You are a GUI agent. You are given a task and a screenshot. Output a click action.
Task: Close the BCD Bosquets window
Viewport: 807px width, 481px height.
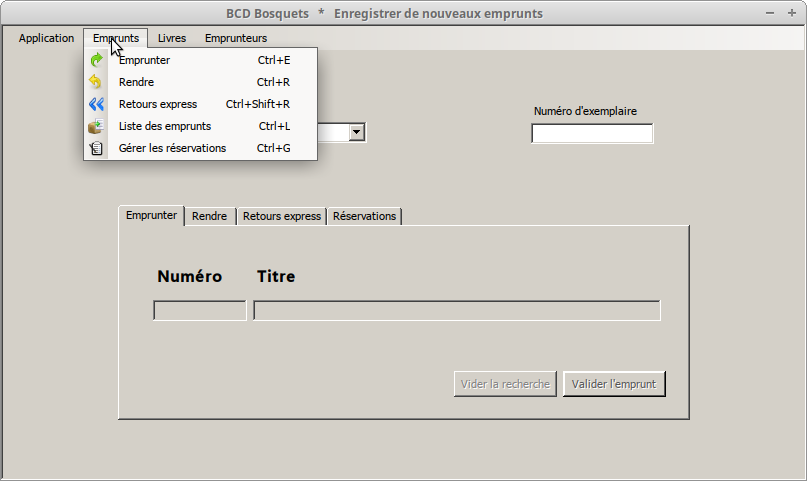pyautogui.click(x=794, y=13)
